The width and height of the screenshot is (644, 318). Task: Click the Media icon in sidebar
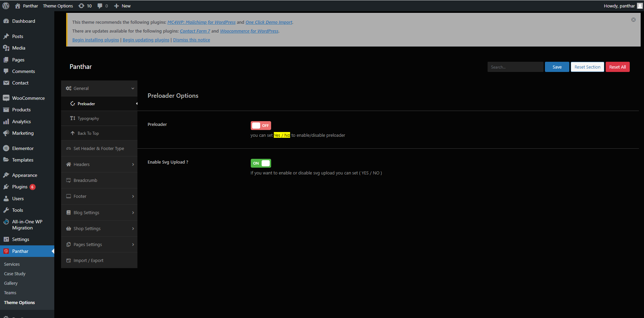(6, 48)
